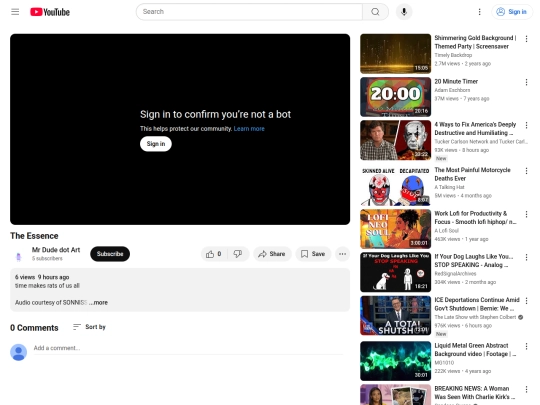
Task: Click the magnifying glass search button
Action: click(x=375, y=12)
